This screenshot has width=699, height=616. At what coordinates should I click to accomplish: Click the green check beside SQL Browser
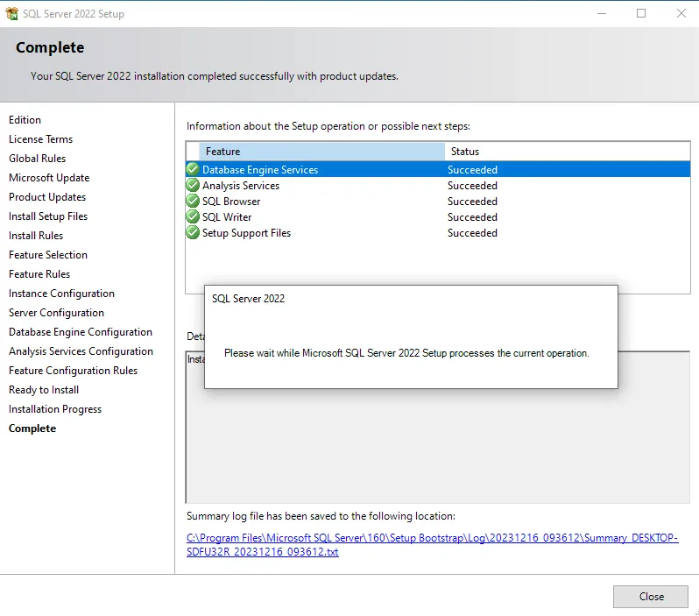point(193,202)
